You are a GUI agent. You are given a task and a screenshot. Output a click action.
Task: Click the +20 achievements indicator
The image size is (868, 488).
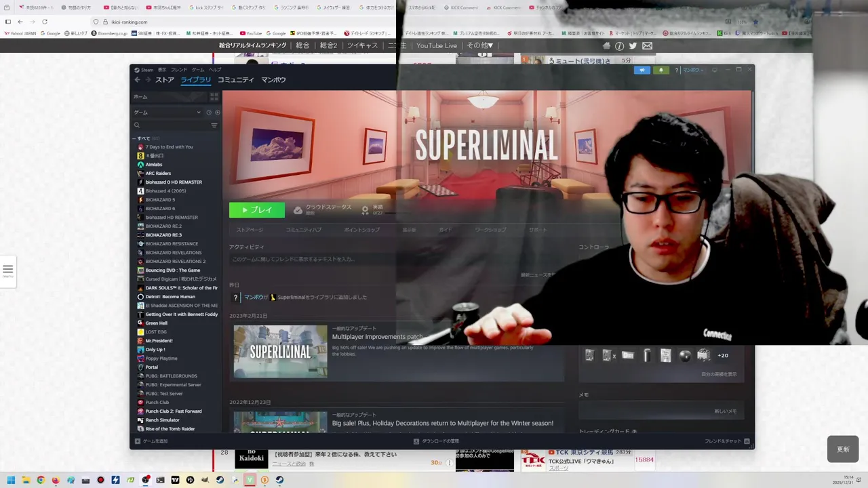click(723, 355)
